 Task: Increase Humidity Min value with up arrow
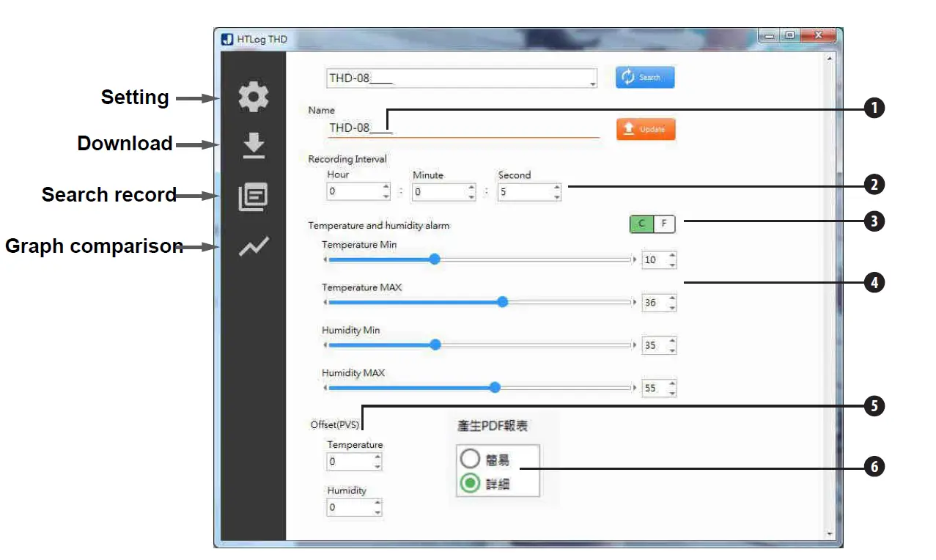(x=672, y=341)
